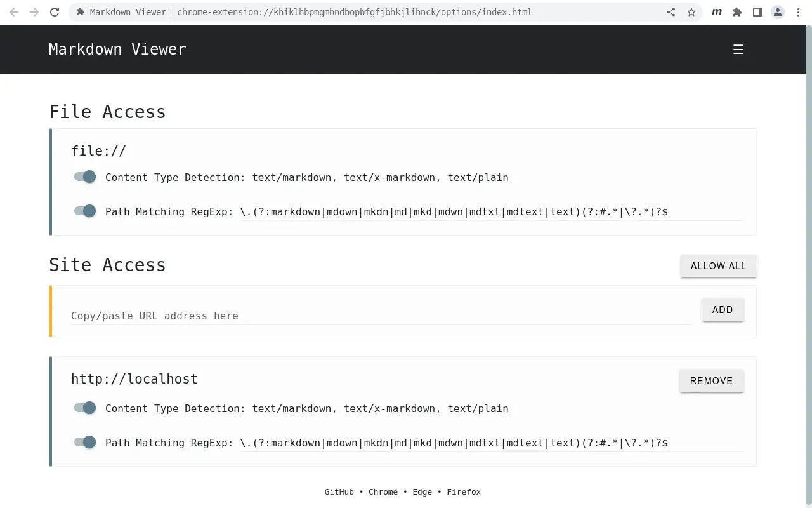Click the ADD button for site access

[x=723, y=310]
